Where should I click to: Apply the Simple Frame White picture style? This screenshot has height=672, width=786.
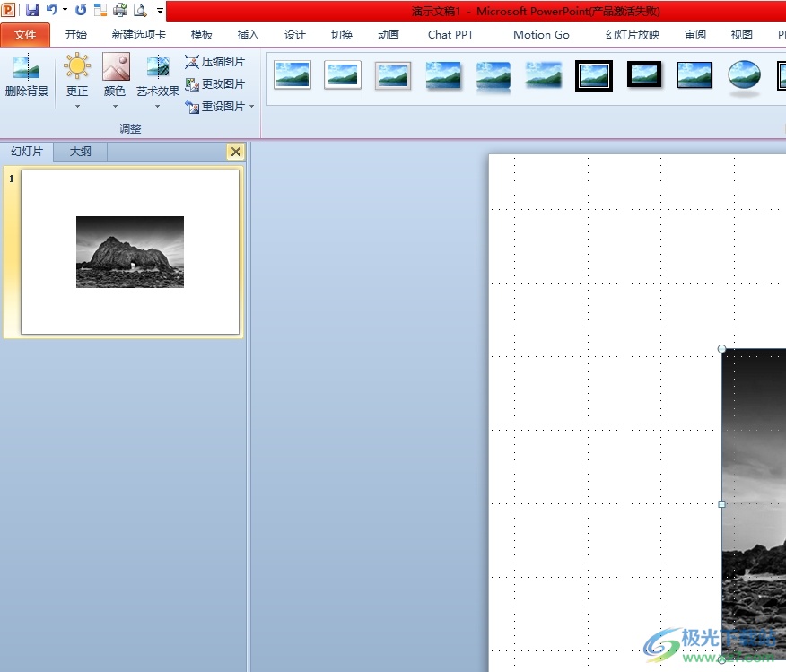point(293,75)
